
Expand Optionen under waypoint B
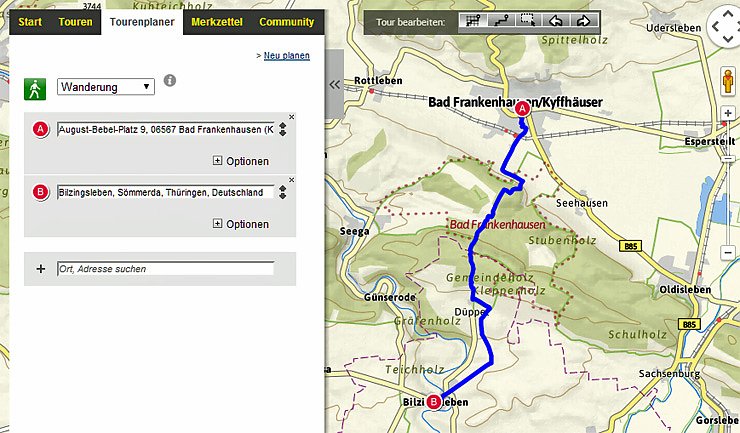click(241, 224)
